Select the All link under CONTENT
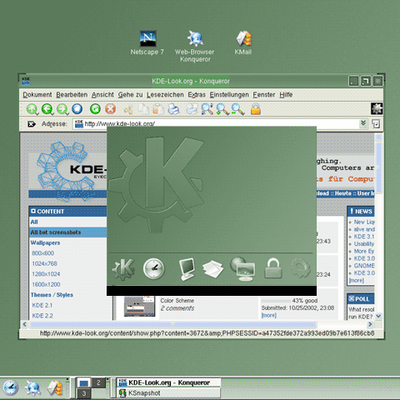Screen dimensions: 400x400 click(x=34, y=222)
